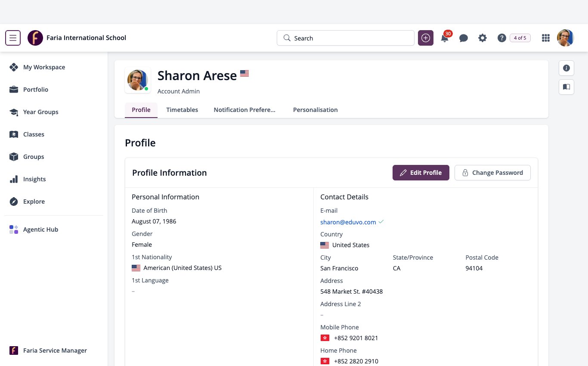Click the 'CA' state value

tap(396, 268)
